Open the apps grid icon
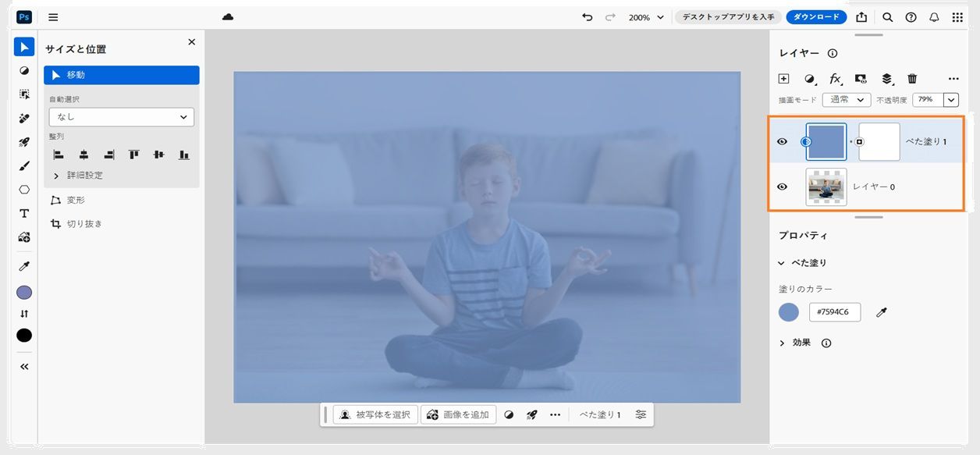980x455 pixels. (957, 17)
